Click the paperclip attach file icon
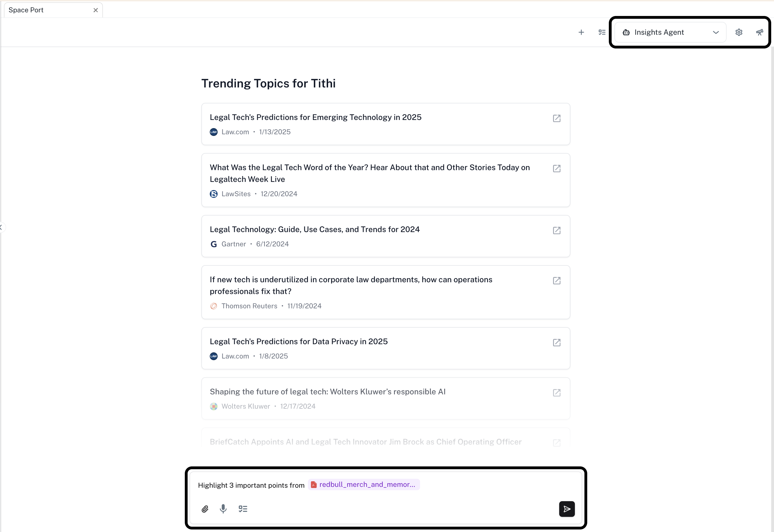The width and height of the screenshot is (774, 532). (x=205, y=509)
